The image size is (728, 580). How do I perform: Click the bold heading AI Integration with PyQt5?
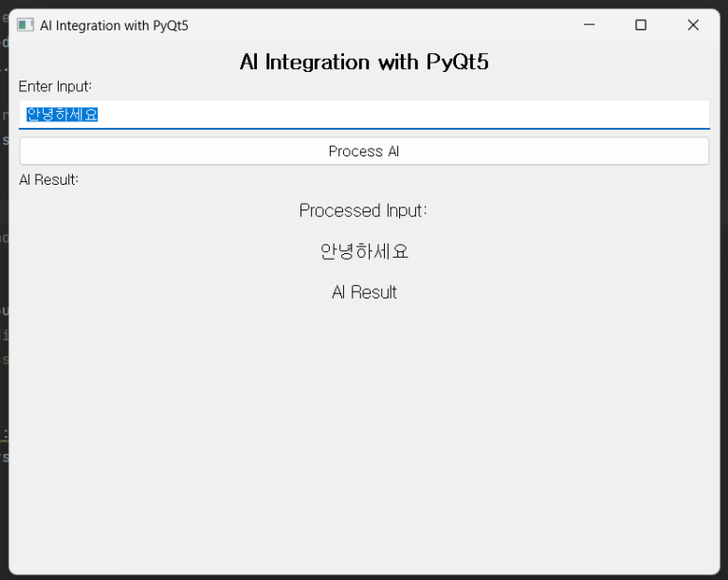[364, 63]
